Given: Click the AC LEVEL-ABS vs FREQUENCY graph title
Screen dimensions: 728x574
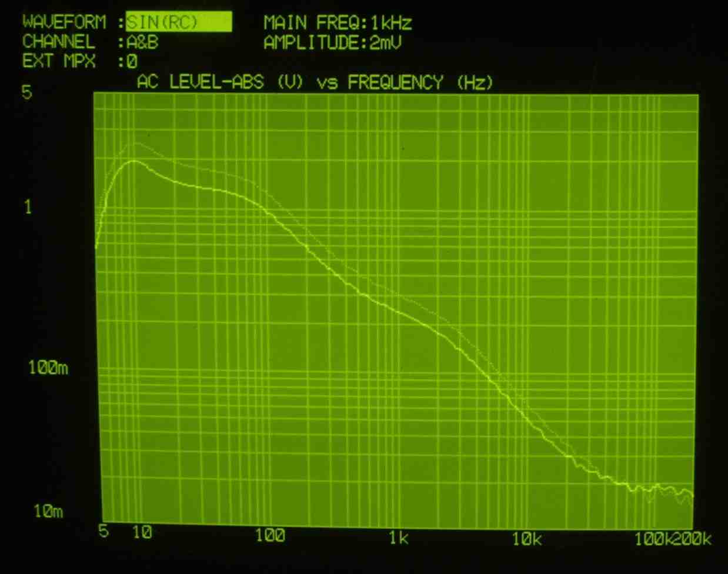Looking at the screenshot, I should pyautogui.click(x=314, y=82).
